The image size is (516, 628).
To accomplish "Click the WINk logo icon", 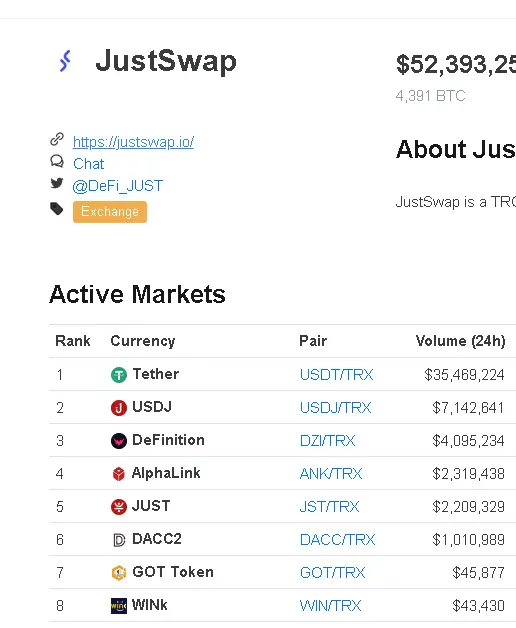I will (119, 606).
